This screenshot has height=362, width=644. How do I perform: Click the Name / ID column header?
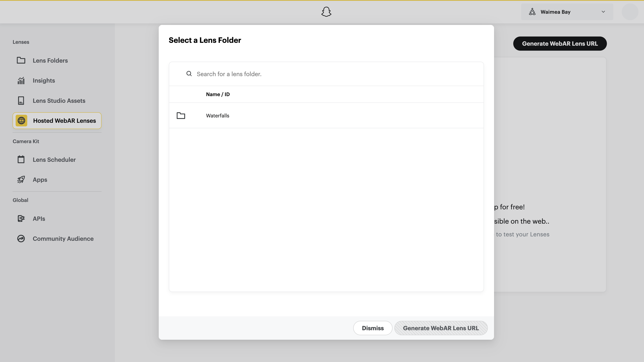tap(218, 94)
